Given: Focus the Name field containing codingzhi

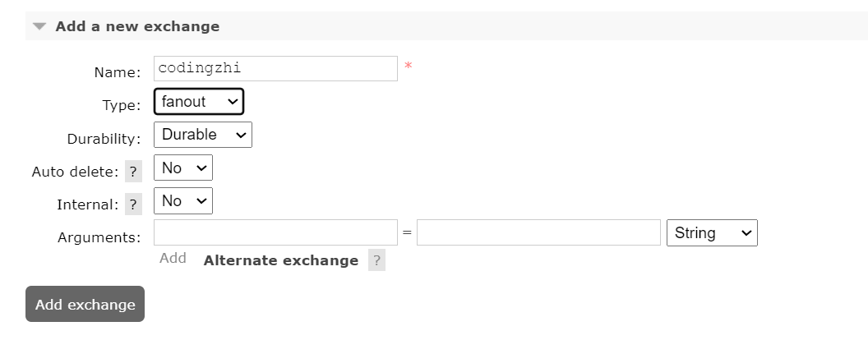Looking at the screenshot, I should click(275, 69).
